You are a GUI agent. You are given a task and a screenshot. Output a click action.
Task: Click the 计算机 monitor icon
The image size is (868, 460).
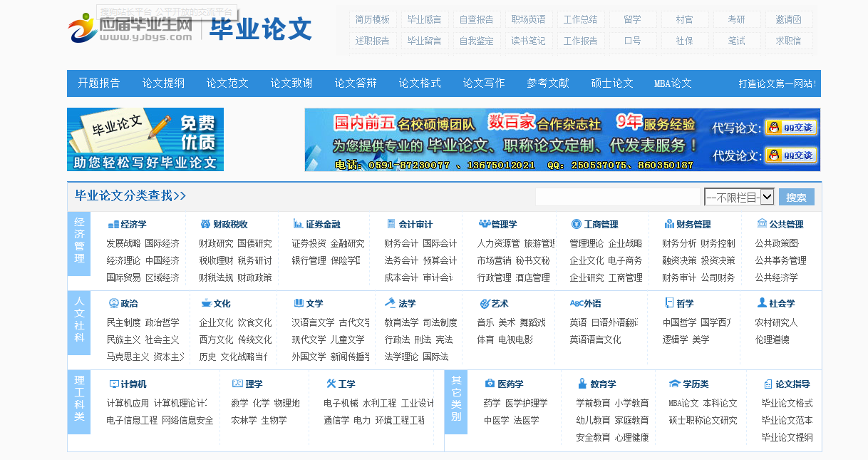point(113,384)
